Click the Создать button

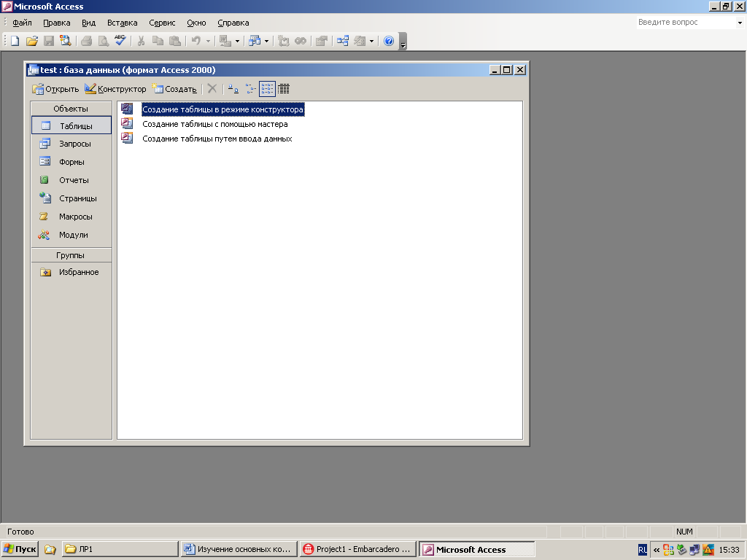(174, 89)
